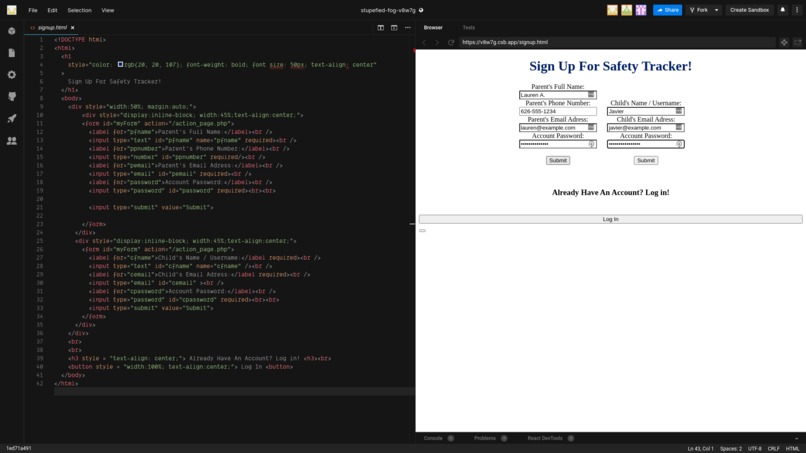The height and width of the screenshot is (453, 806).
Task: Open the File menu
Action: pyautogui.click(x=33, y=10)
